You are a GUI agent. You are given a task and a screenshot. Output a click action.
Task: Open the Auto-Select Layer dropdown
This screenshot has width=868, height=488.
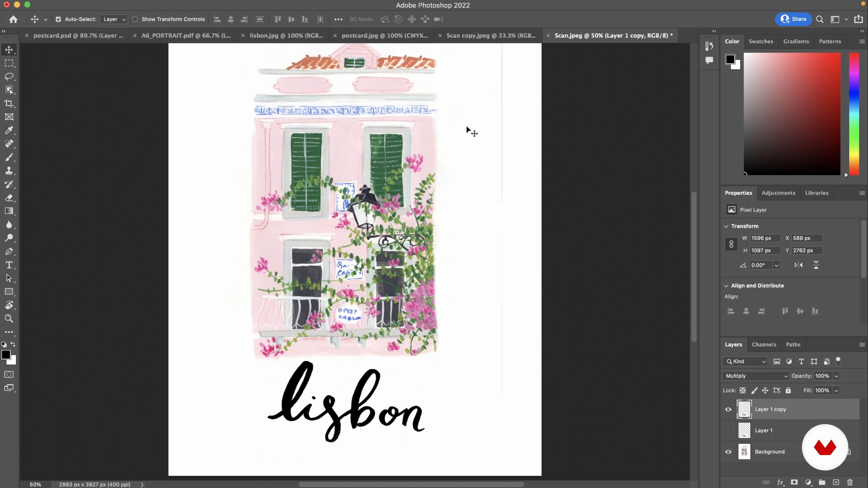[114, 19]
